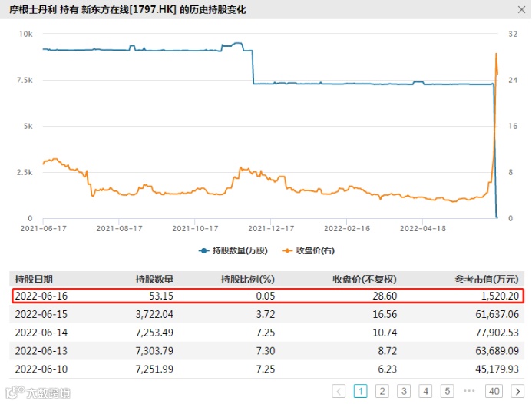Click the holding ratio 0.05
The image size is (532, 404).
point(266,296)
